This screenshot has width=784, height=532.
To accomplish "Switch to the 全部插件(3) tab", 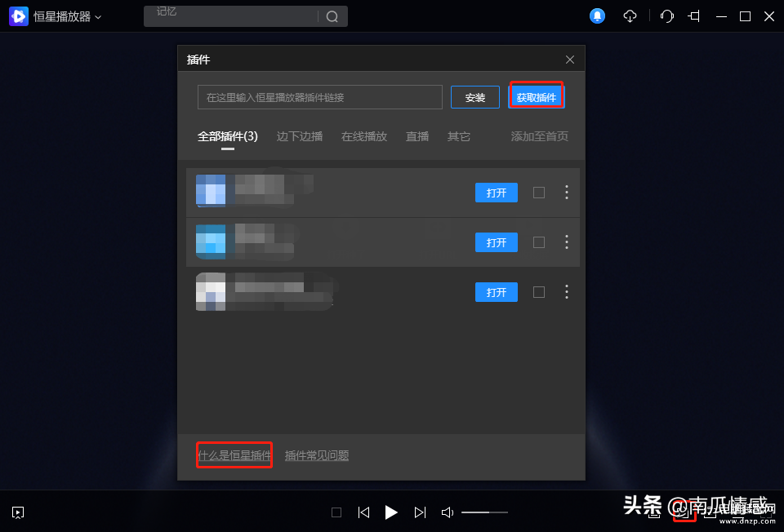I will (x=228, y=136).
